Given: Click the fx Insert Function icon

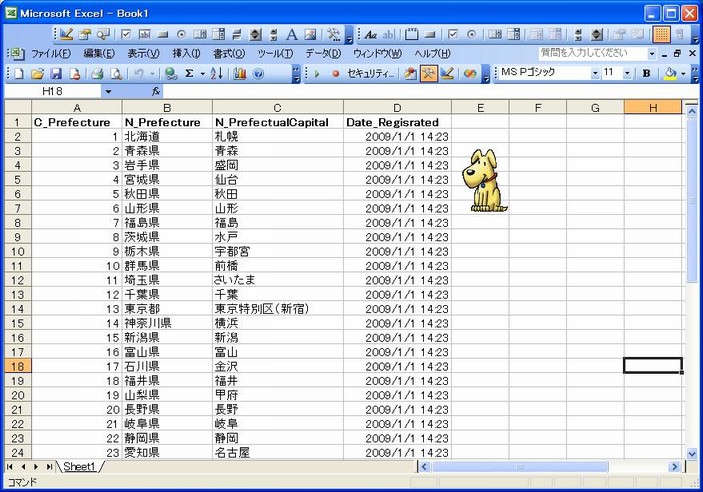Looking at the screenshot, I should (x=156, y=91).
